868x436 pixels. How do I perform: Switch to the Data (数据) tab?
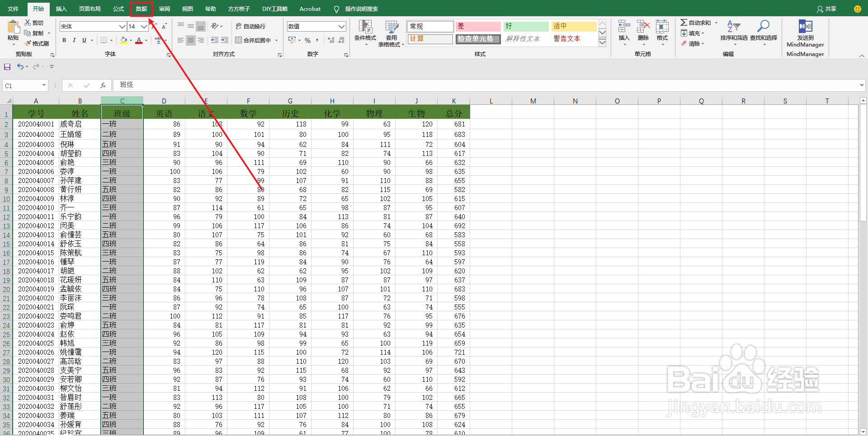point(142,9)
